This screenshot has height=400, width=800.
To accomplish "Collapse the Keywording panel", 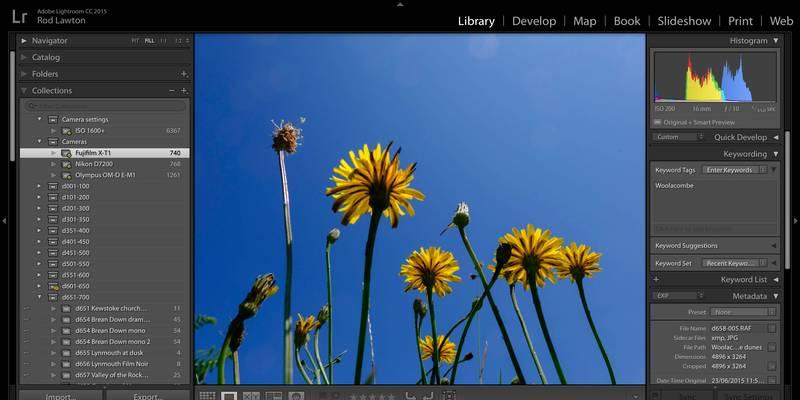I will coord(776,154).
